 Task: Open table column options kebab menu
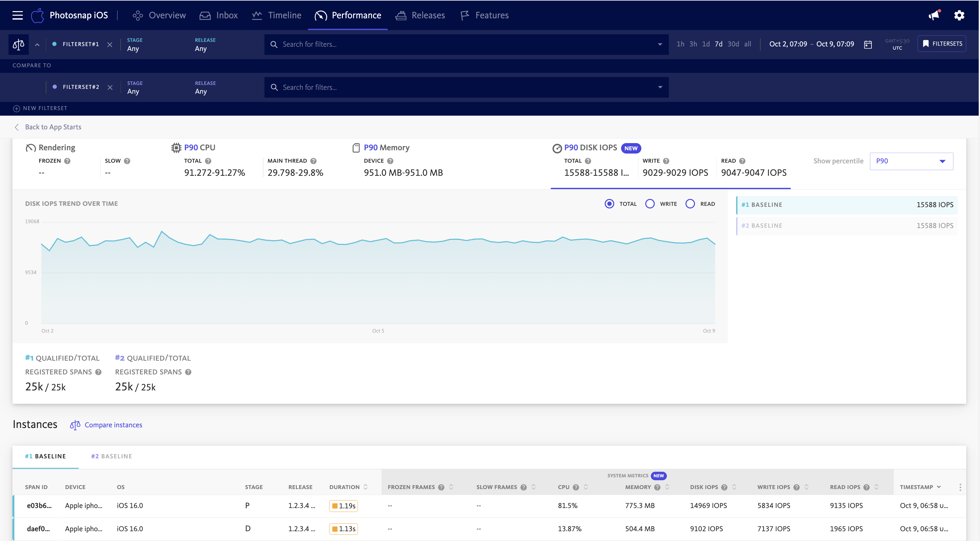coord(960,487)
